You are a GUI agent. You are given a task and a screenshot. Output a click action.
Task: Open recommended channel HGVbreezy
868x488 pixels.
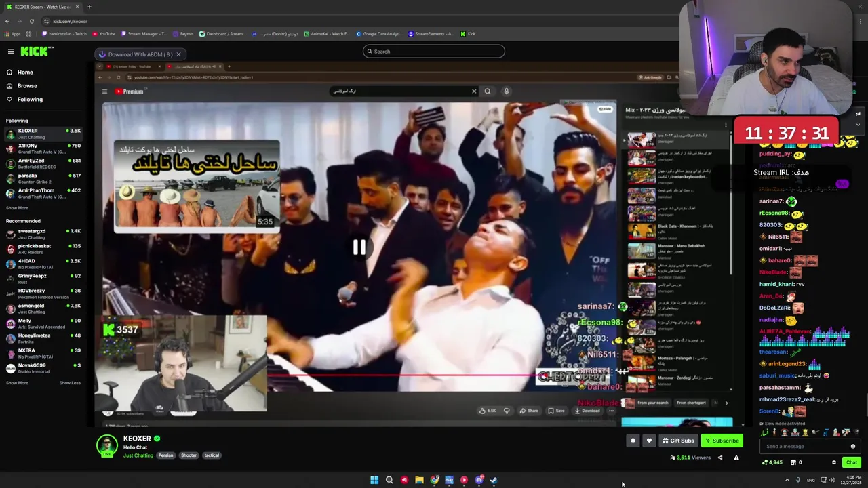tap(43, 293)
